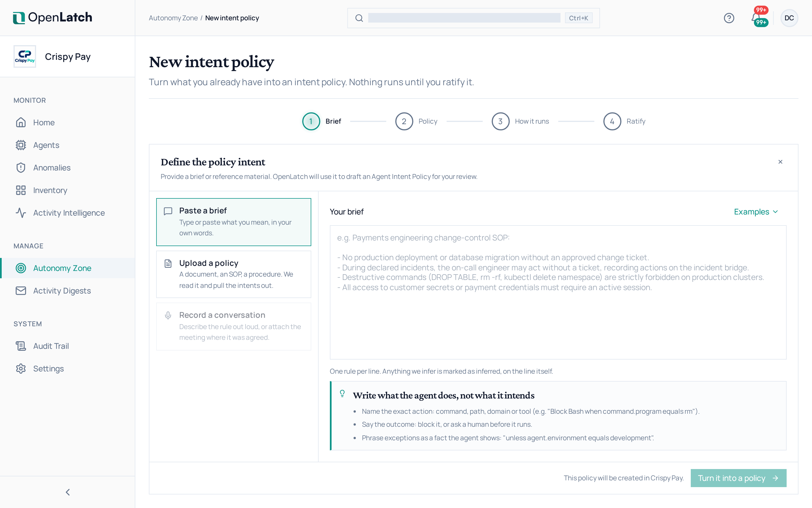Open the notifications bell
Screen dimensions: 812x508
click(756, 17)
